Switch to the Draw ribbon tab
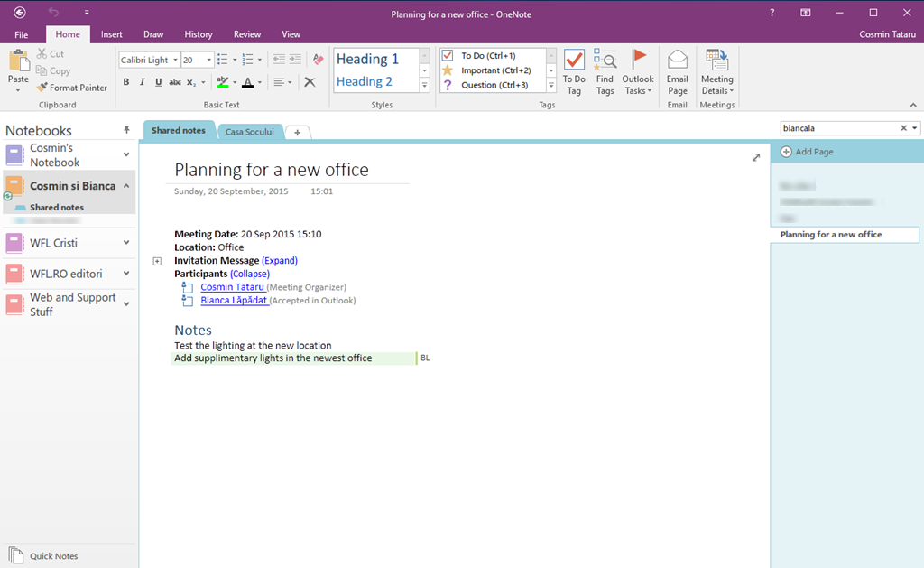 click(x=152, y=33)
